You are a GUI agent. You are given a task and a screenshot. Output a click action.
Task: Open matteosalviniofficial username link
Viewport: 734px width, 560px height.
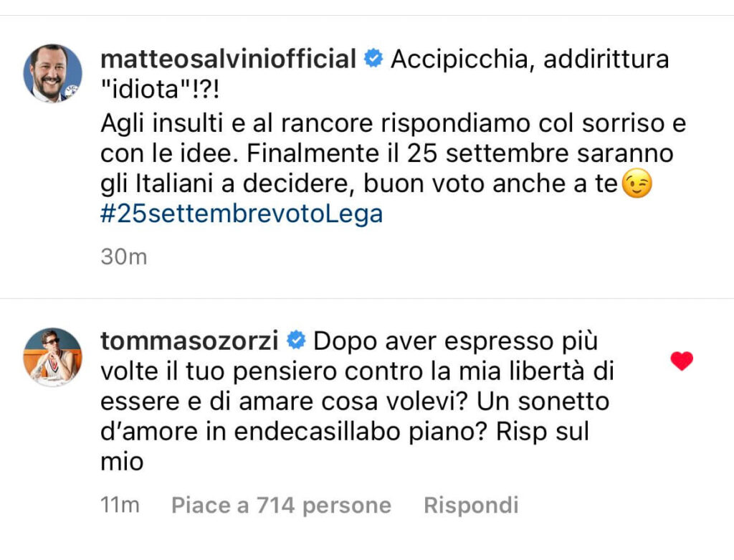(228, 59)
